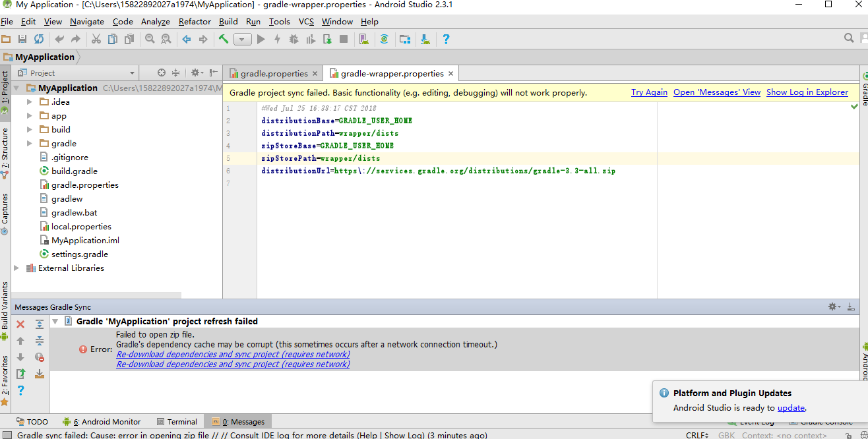Viewport: 868px width, 439px height.
Task: Click Open 'Messages' View link
Action: click(x=717, y=92)
